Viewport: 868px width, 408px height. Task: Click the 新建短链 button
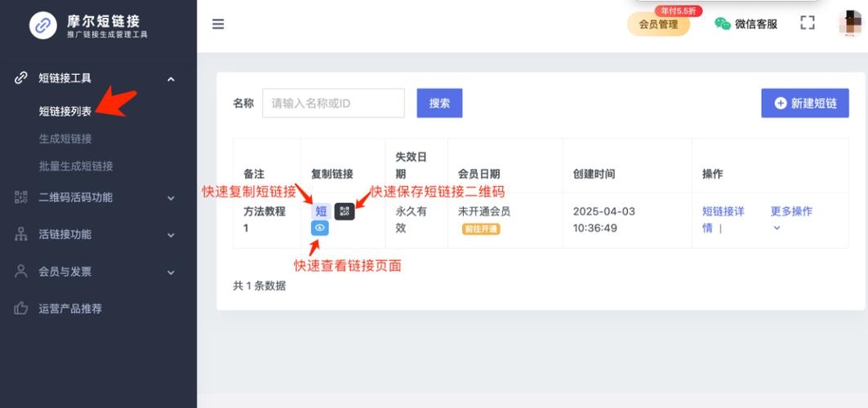click(805, 103)
